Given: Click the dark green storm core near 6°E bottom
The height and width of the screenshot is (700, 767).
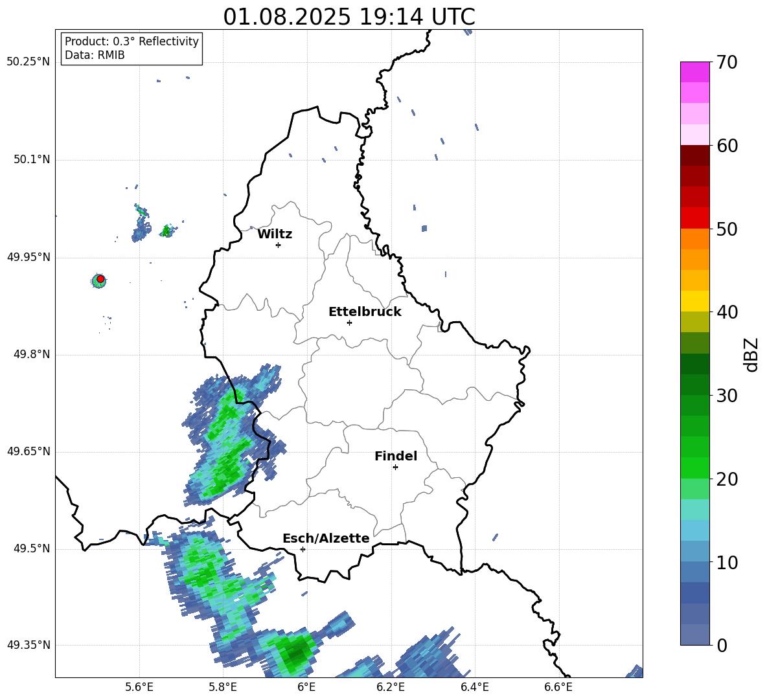Looking at the screenshot, I should click(x=296, y=653).
